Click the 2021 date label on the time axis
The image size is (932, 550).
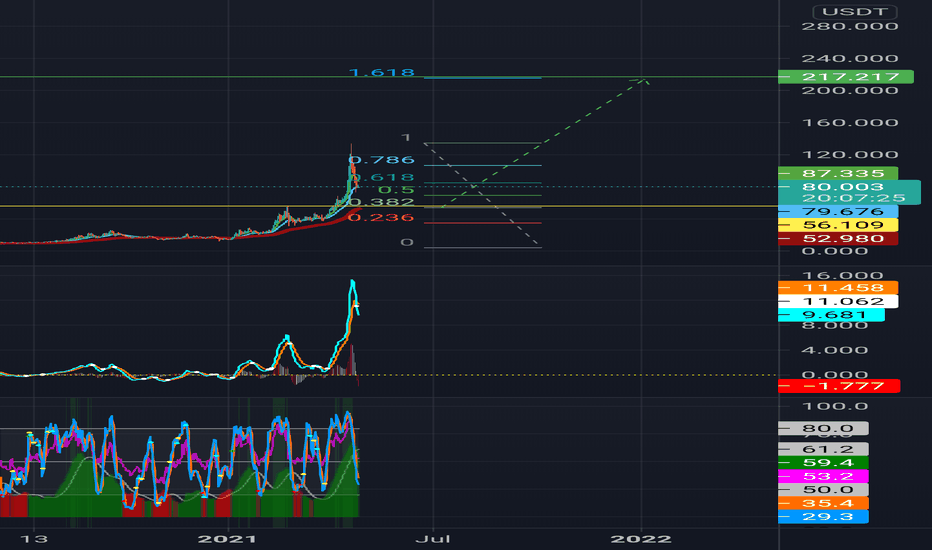click(227, 539)
